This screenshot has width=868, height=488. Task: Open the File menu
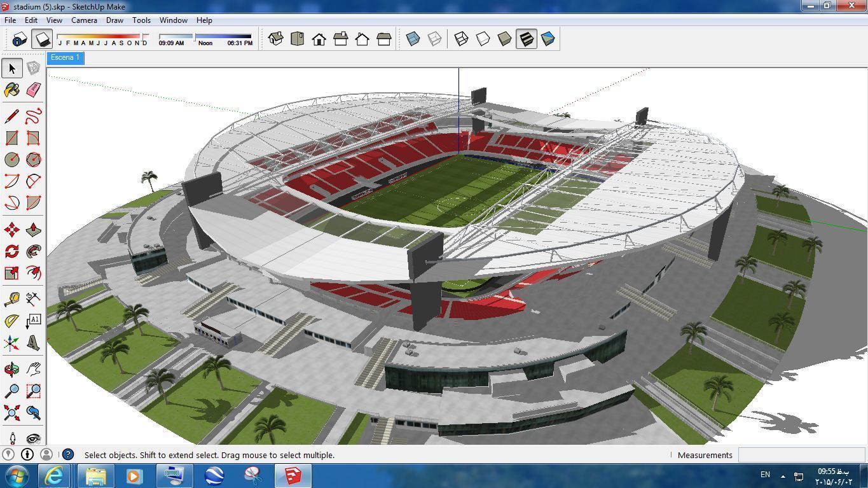coord(10,20)
